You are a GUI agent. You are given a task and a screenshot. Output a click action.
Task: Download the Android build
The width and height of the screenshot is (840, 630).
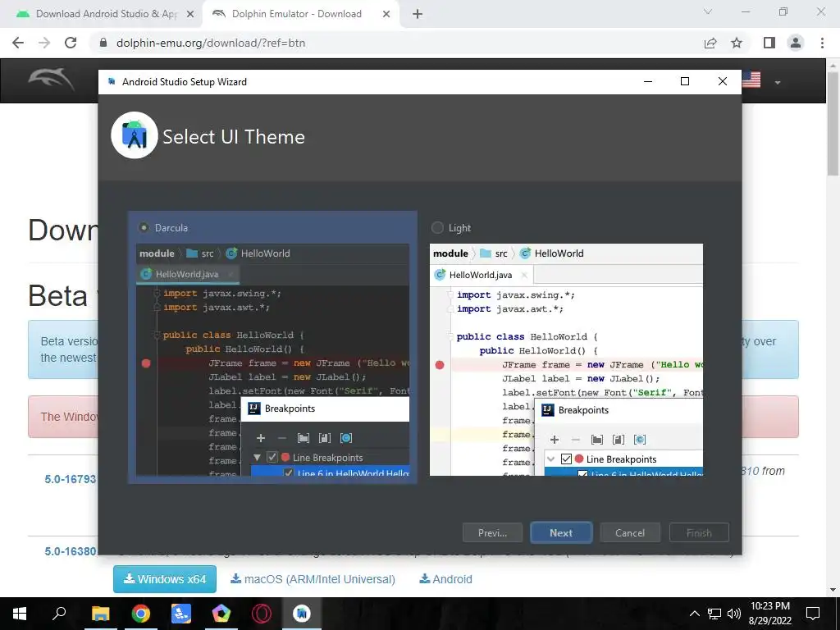pos(445,579)
